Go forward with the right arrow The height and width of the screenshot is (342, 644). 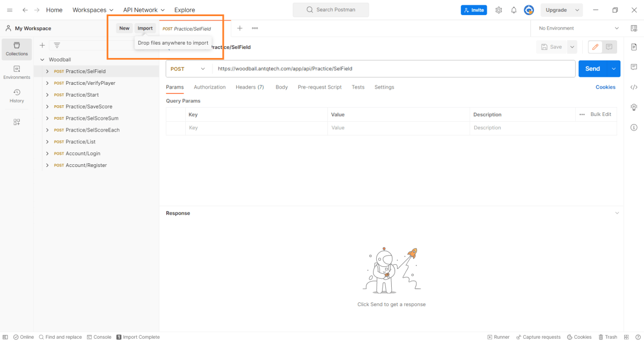click(37, 10)
